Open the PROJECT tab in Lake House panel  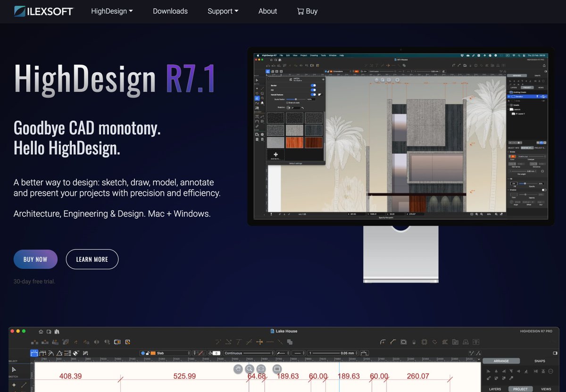pyautogui.click(x=520, y=389)
